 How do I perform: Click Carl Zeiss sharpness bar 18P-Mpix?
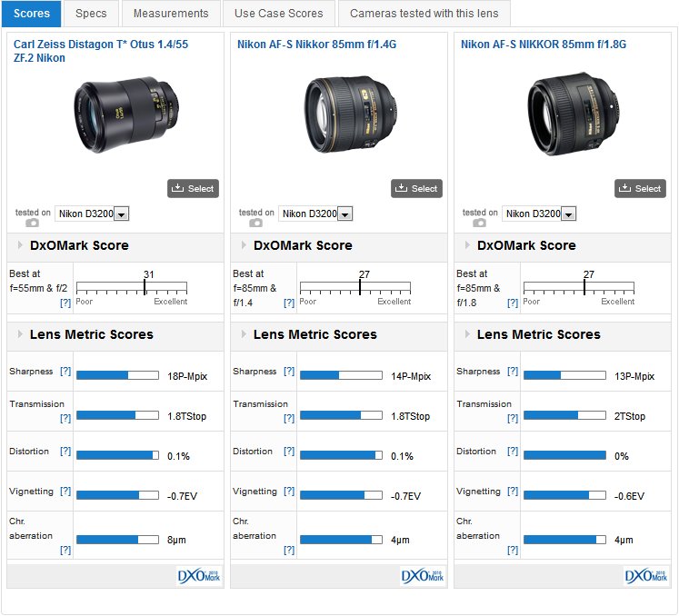tap(117, 375)
